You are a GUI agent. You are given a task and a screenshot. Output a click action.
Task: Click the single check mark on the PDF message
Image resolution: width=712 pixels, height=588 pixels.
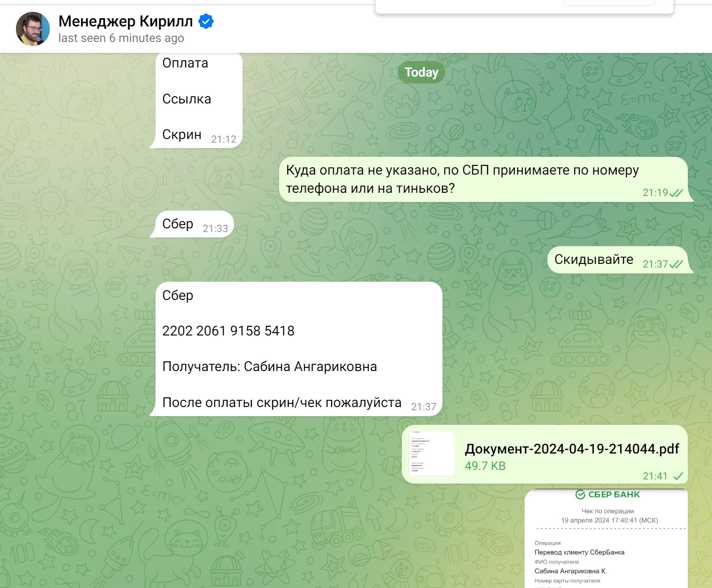click(678, 476)
